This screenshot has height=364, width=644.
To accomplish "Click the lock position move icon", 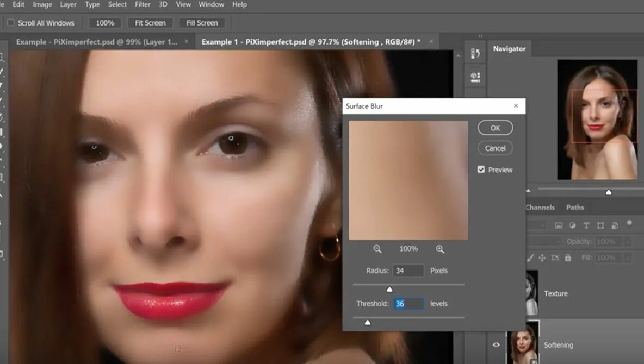I will coord(542,258).
